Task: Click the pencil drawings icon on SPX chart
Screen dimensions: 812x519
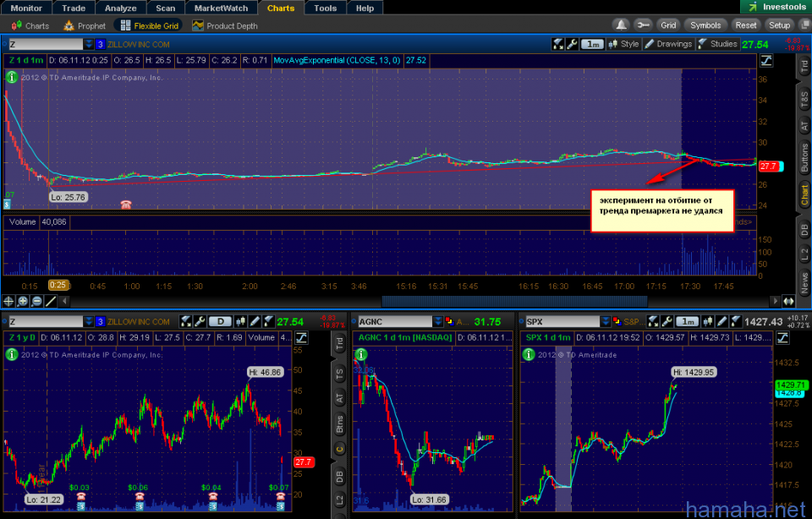Action: 721,321
